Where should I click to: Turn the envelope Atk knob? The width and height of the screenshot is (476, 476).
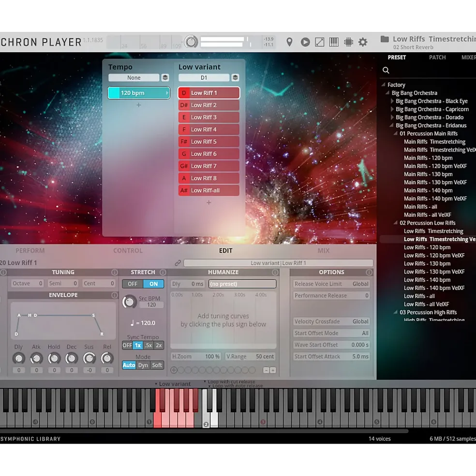36,359
